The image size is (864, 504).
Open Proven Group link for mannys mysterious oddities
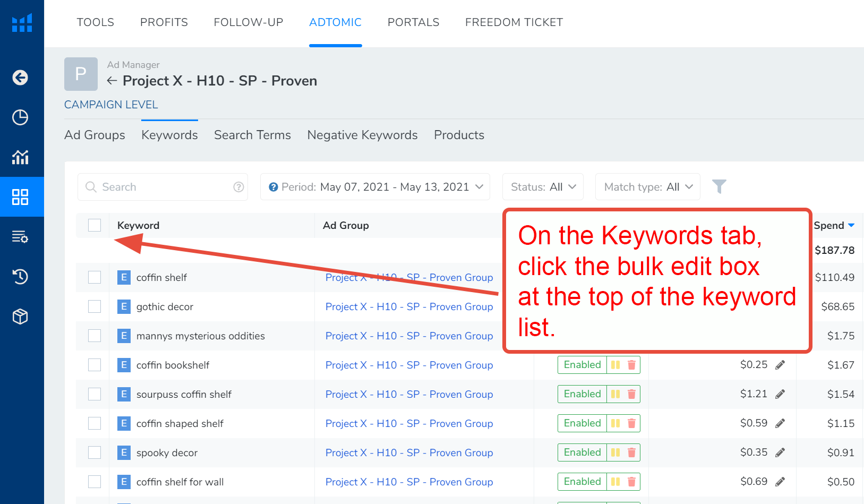(409, 336)
